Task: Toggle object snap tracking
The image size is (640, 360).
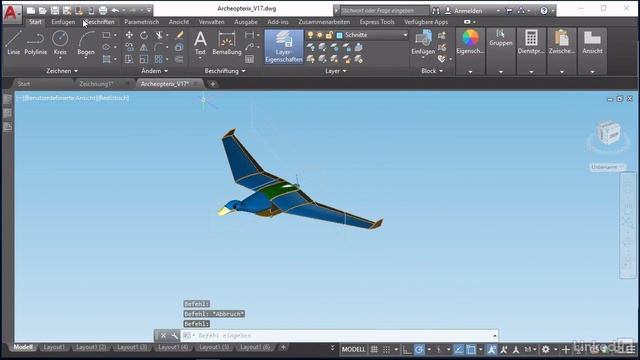Action: [x=459, y=349]
